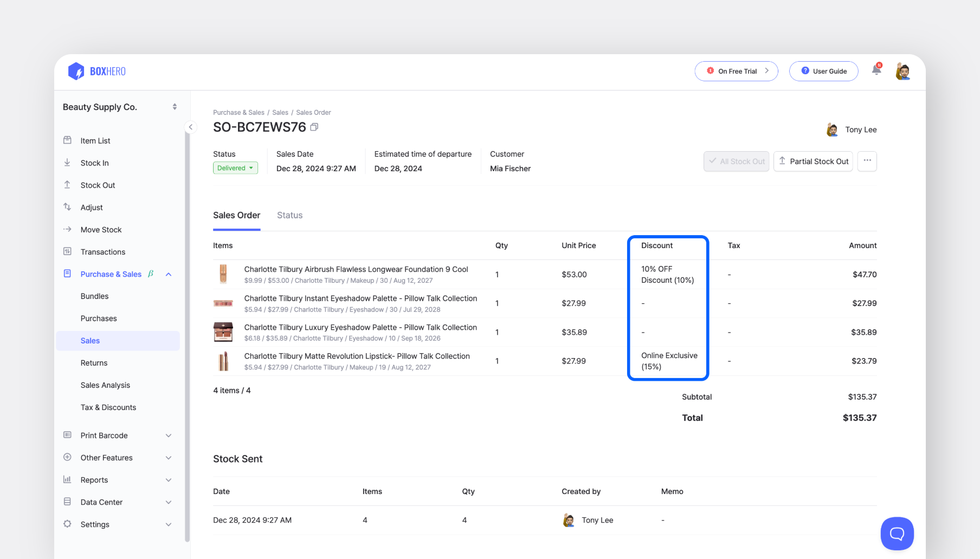Open the User Guide
The height and width of the screenshot is (559, 980).
tap(823, 71)
